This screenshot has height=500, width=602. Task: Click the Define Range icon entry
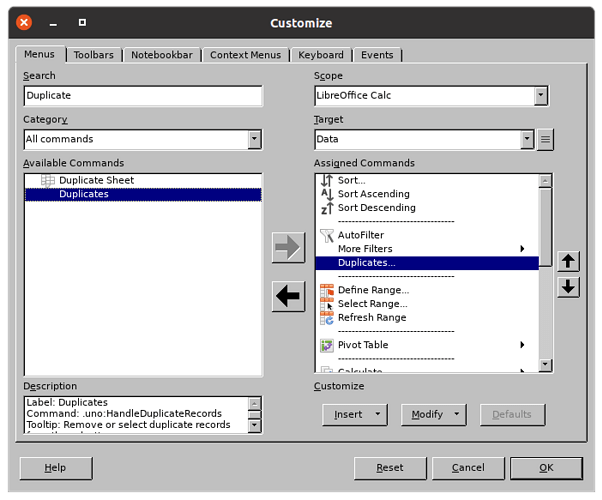326,290
